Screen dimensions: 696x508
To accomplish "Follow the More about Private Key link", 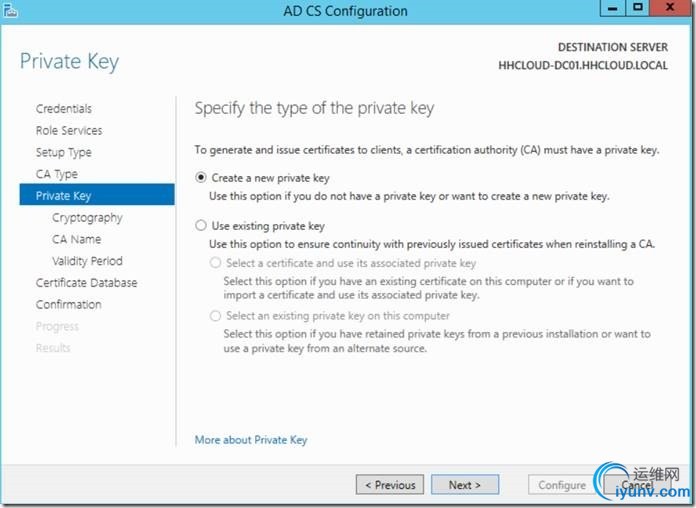I will point(251,440).
